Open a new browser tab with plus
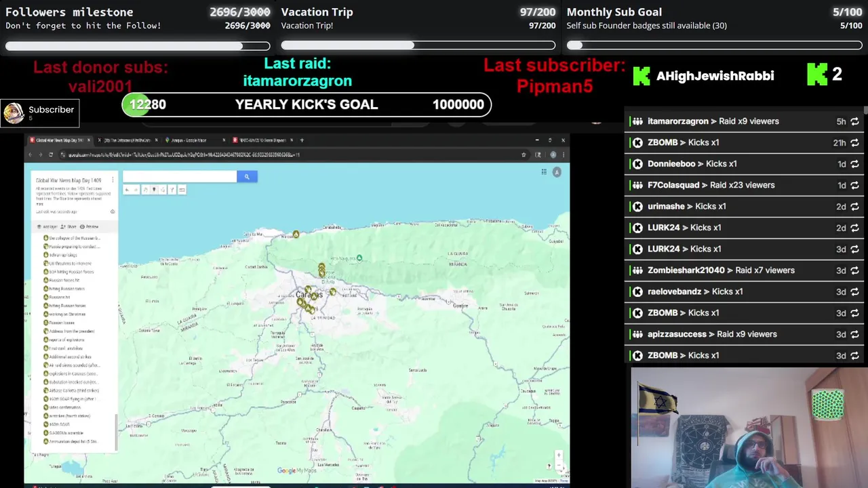 pyautogui.click(x=302, y=140)
